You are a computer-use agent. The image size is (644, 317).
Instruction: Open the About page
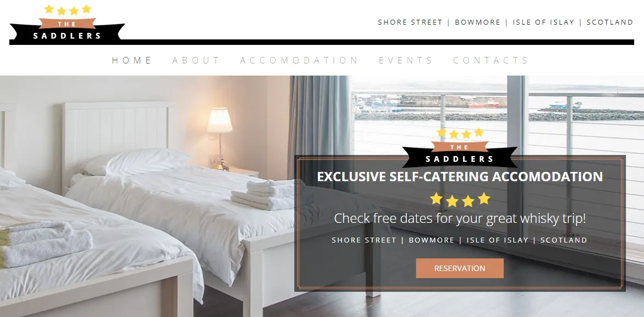point(196,60)
